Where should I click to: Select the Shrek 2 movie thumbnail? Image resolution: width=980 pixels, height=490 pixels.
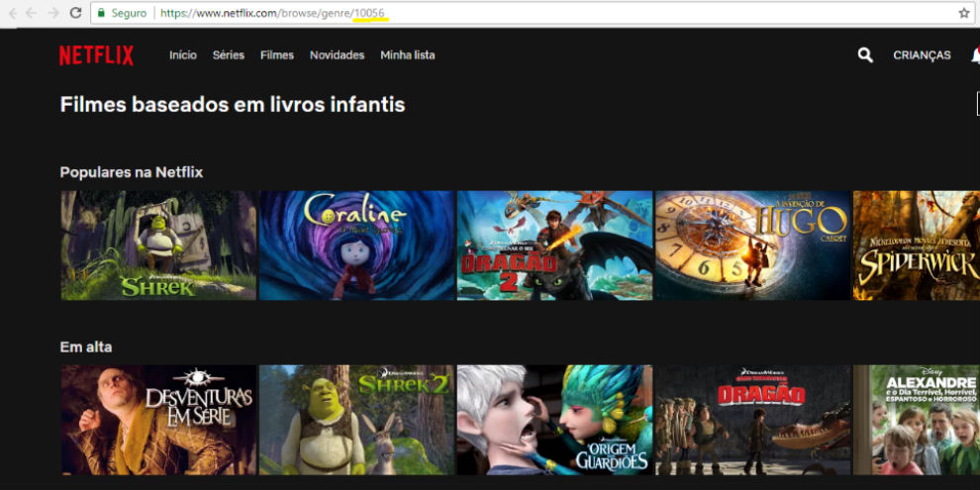pos(356,420)
